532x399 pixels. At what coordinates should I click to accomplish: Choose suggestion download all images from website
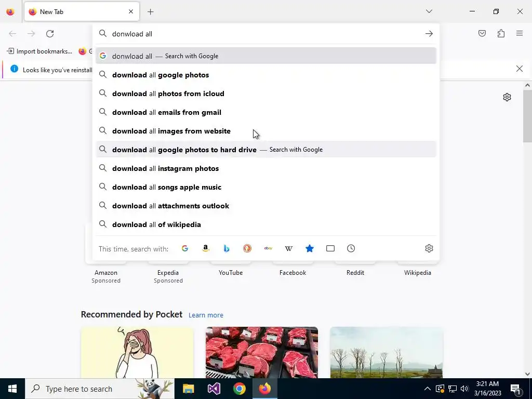pos(266,131)
